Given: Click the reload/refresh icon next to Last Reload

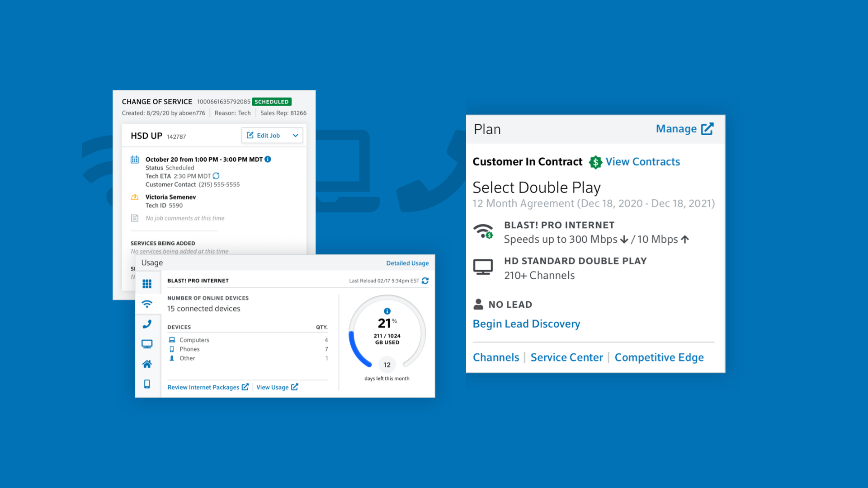Looking at the screenshot, I should coord(426,280).
